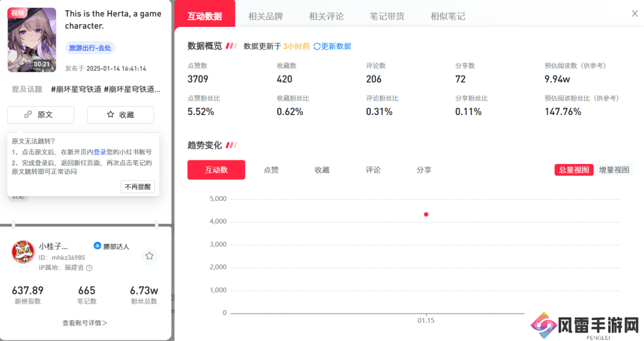Viewport: 644px width, 341px height.
Task: Switch to 增量视图 chart view
Action: pos(614,170)
